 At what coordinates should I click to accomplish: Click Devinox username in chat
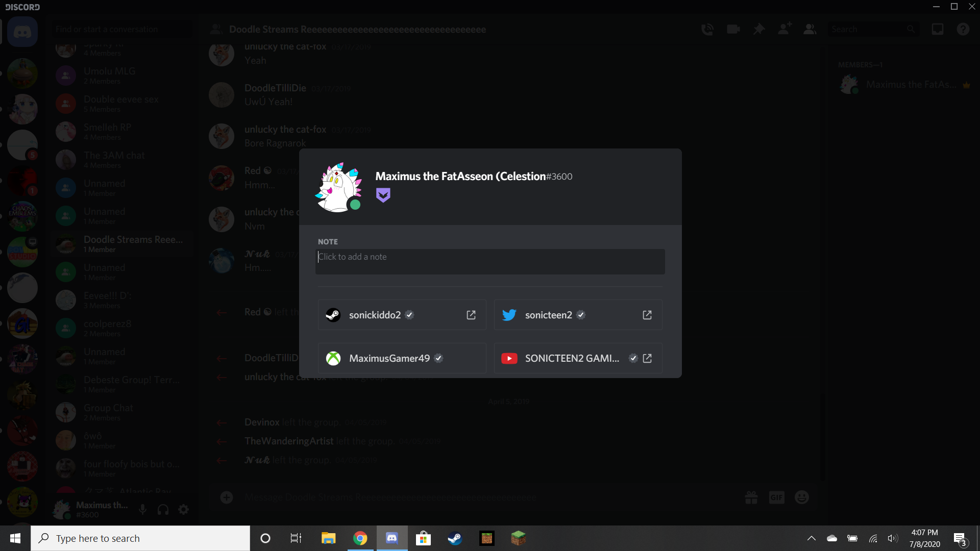pyautogui.click(x=262, y=422)
